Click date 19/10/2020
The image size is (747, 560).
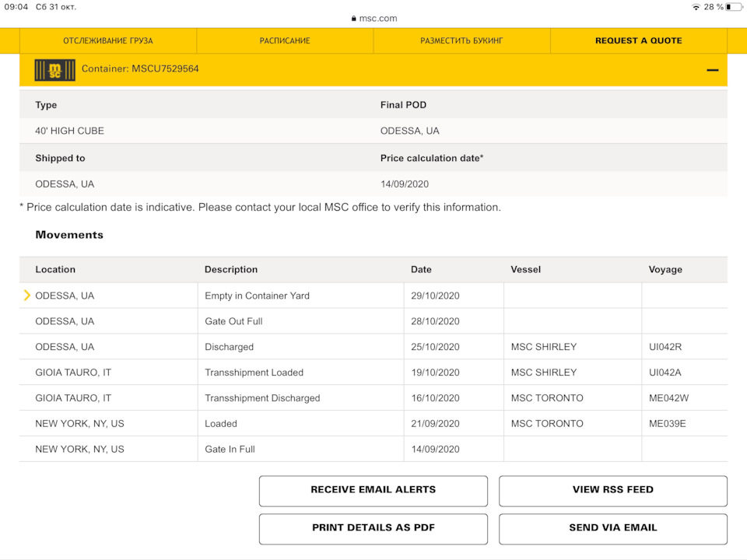[435, 373]
